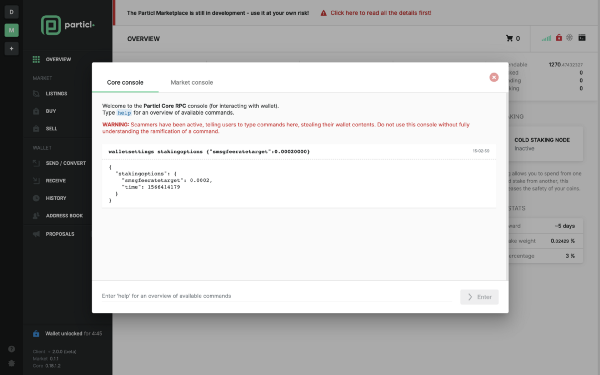Click the Cold Staking Node card
This screenshot has height=375, width=600.
click(546, 144)
